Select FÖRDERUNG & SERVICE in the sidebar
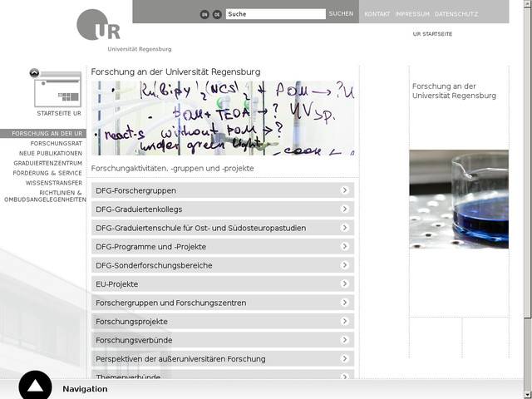Viewport: 532px width, 399px height. point(47,173)
